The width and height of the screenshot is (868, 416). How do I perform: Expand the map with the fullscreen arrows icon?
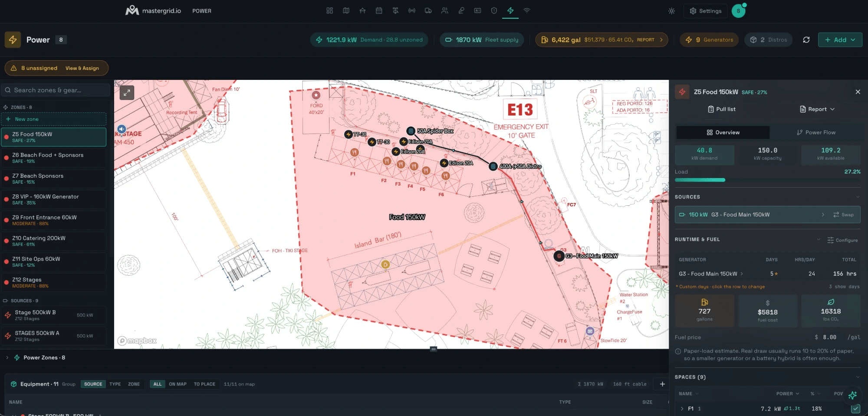(x=127, y=92)
